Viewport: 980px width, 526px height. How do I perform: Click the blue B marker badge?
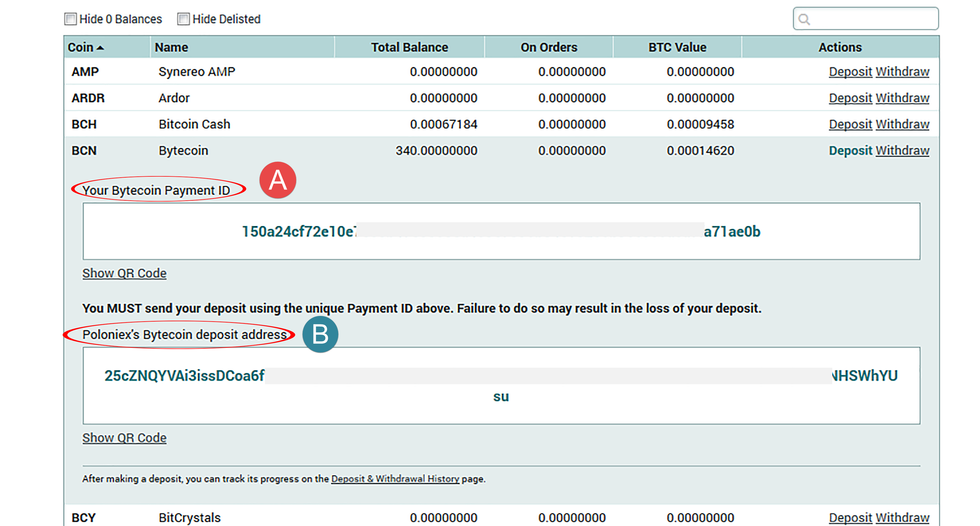pyautogui.click(x=320, y=334)
